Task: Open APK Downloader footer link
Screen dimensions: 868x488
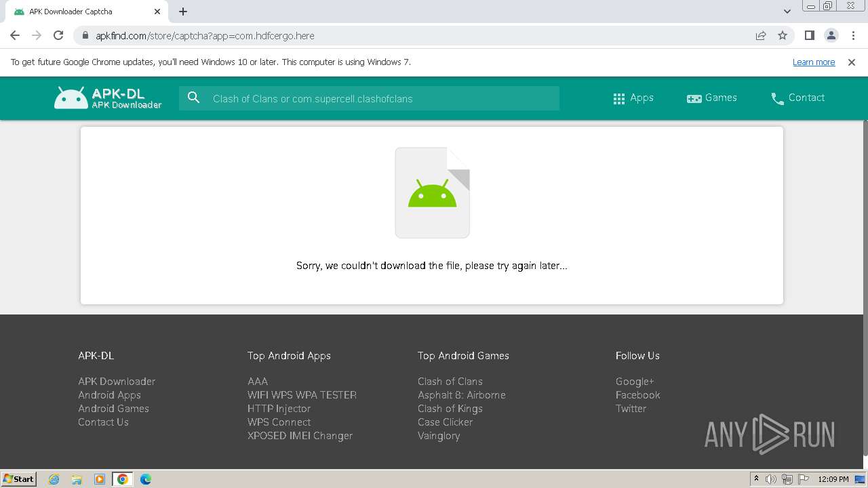Action: [117, 382]
